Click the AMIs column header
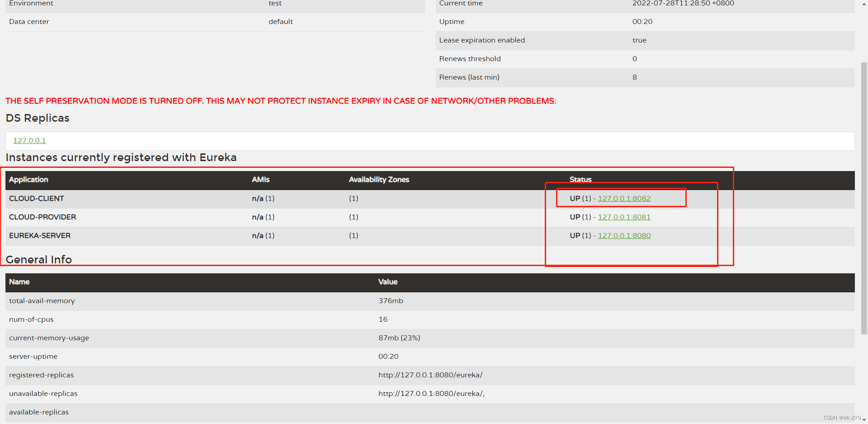 (260, 180)
